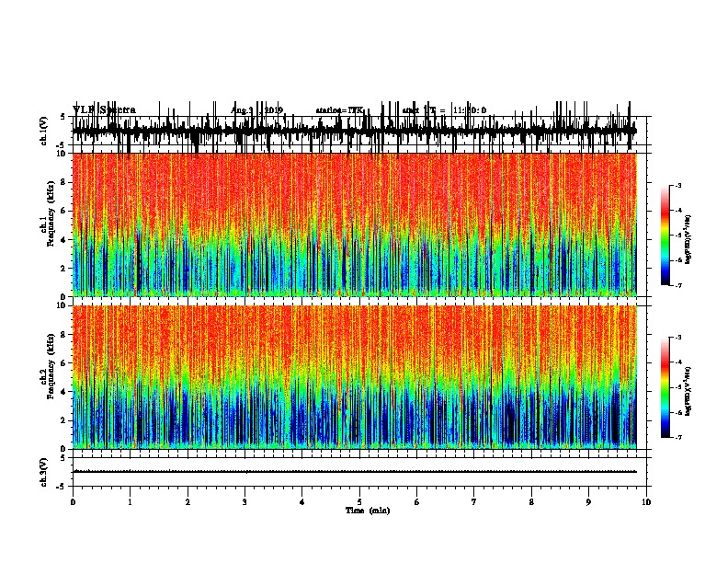Click the 2 kHz tick on ch.2 spectrogram
The height and width of the screenshot is (563, 728).
point(63,420)
